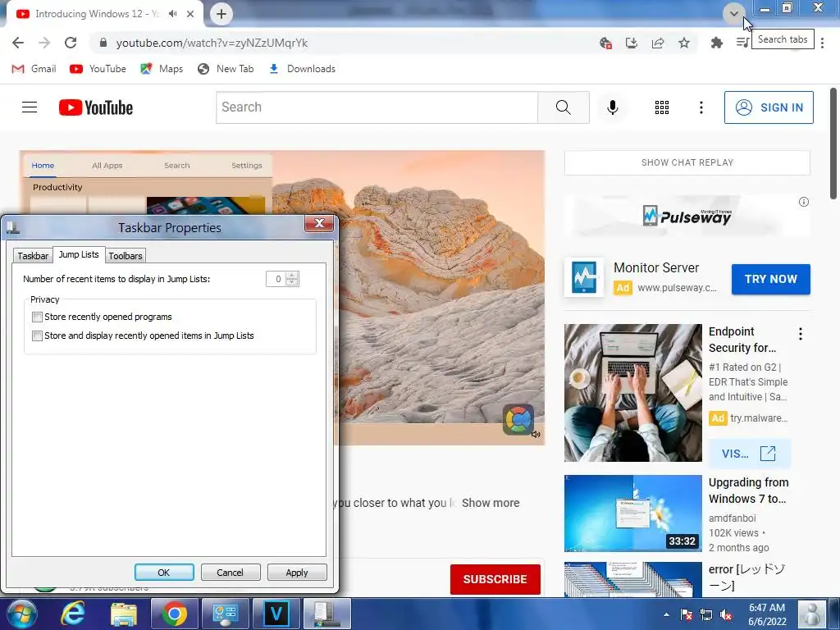840x630 pixels.
Task: Expand description with Show more
Action: point(491,503)
